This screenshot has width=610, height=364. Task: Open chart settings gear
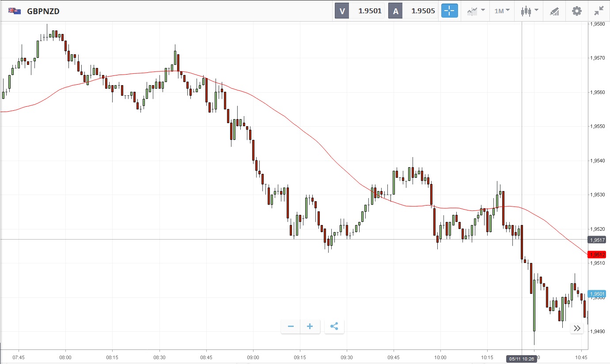577,11
